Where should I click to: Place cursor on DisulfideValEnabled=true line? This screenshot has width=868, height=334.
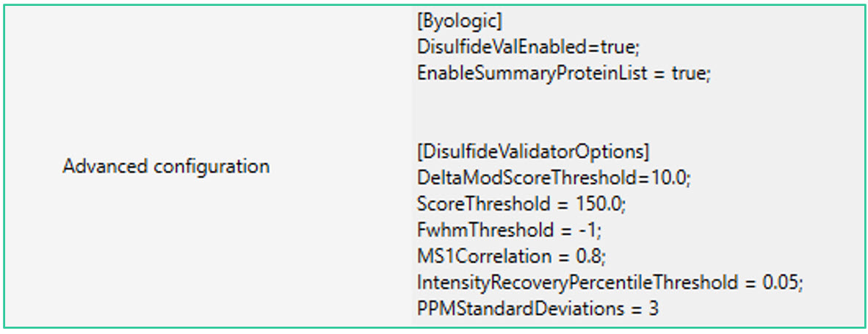click(528, 48)
